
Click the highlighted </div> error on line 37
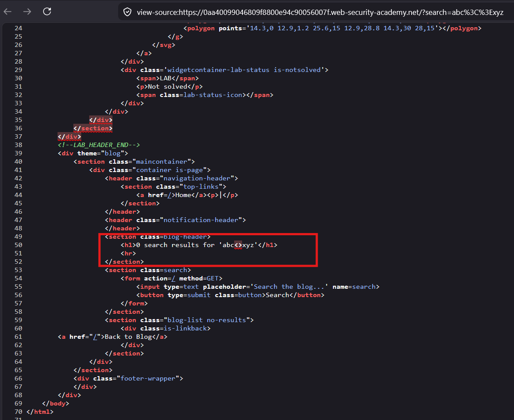69,137
